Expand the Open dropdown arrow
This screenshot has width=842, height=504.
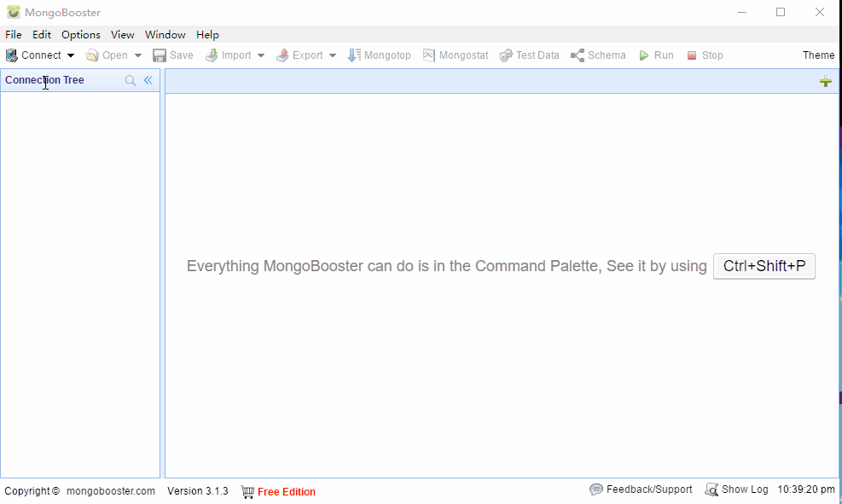click(138, 55)
